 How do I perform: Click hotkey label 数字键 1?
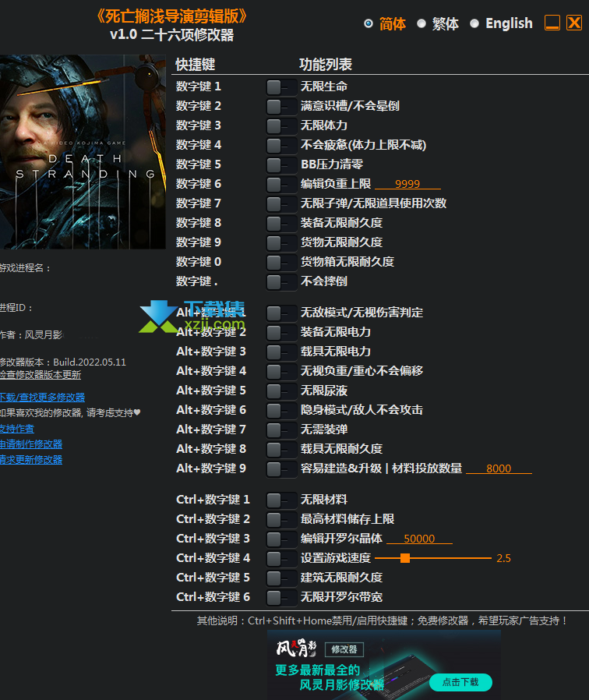click(x=199, y=87)
